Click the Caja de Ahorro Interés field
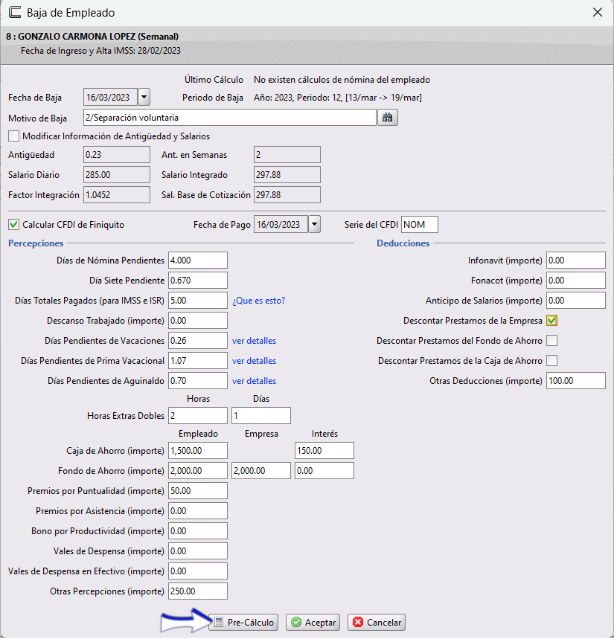The image size is (614, 638). click(324, 451)
